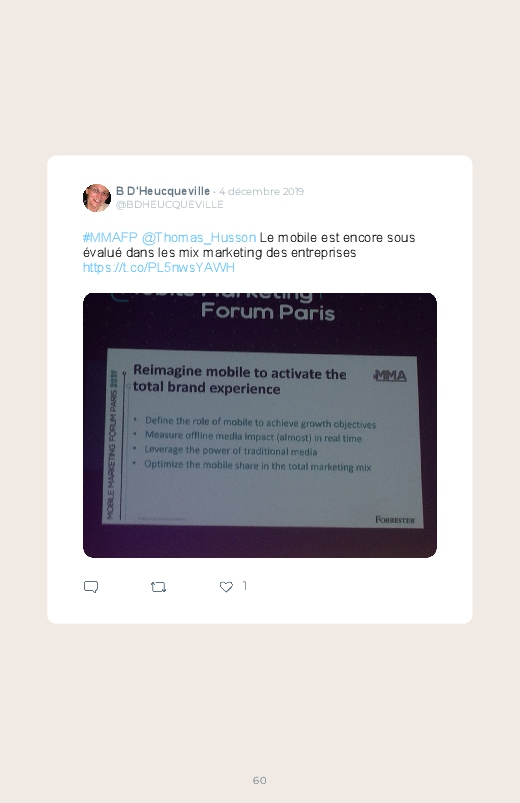Click the slide title Reimagine mobile
Image resolution: width=520 pixels, height=803 pixels.
tap(239, 379)
